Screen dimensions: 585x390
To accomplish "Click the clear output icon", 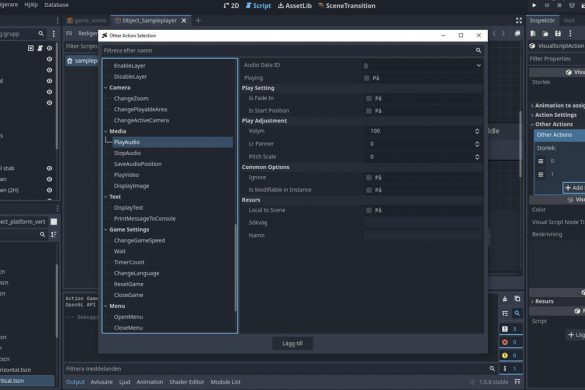I will pyautogui.click(x=505, y=299).
